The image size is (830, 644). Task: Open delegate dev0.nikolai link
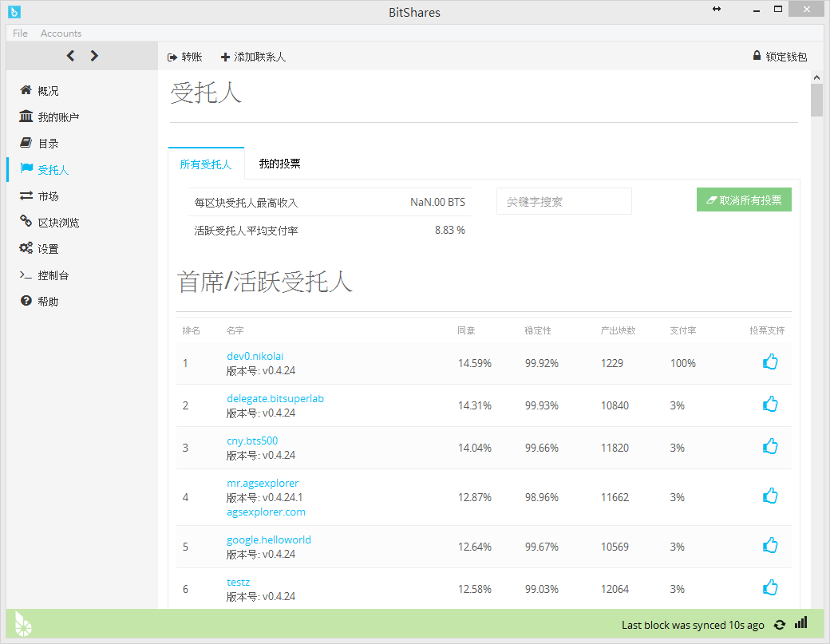255,356
